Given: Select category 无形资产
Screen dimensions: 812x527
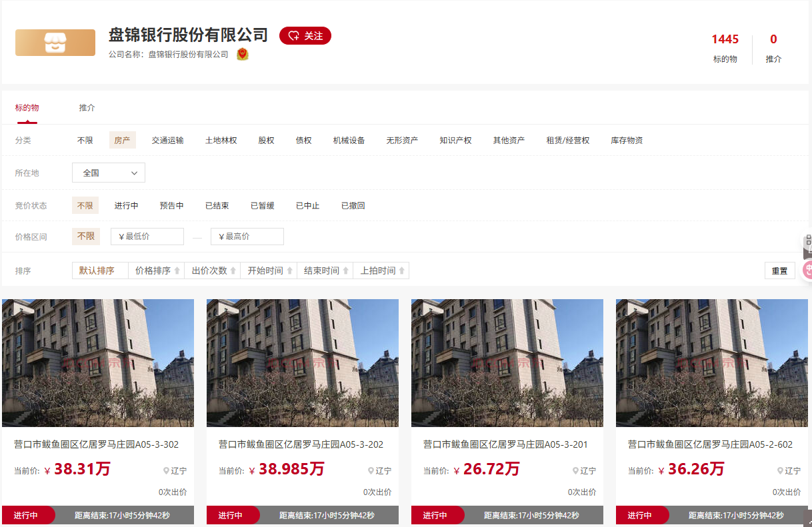Looking at the screenshot, I should (x=402, y=141).
